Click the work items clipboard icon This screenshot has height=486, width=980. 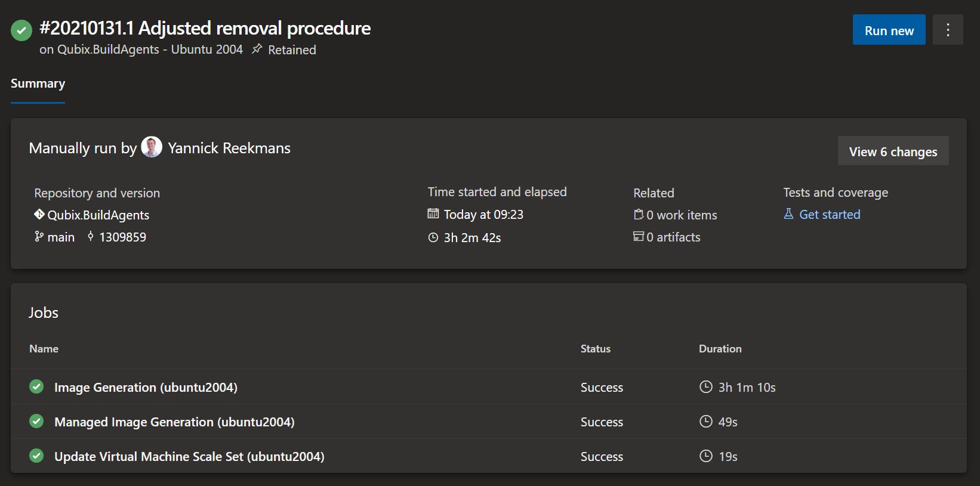639,215
